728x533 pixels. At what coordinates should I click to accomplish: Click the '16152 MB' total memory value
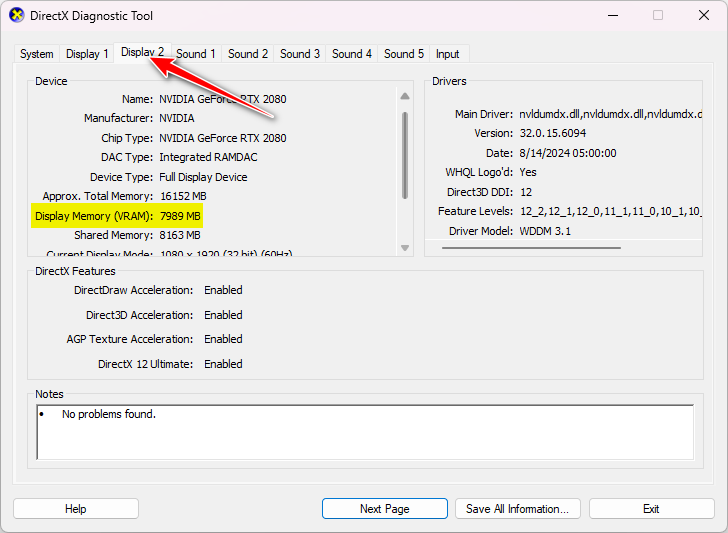coord(183,196)
